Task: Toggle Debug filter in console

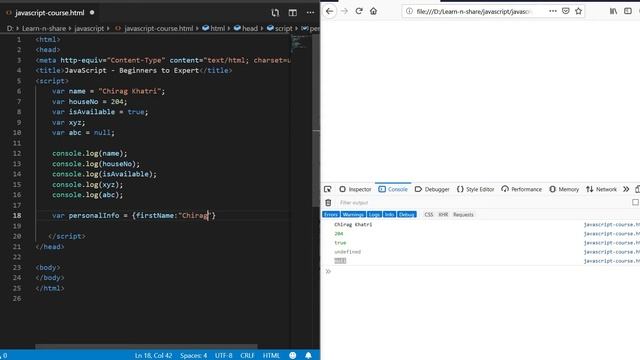Action: pyautogui.click(x=407, y=214)
